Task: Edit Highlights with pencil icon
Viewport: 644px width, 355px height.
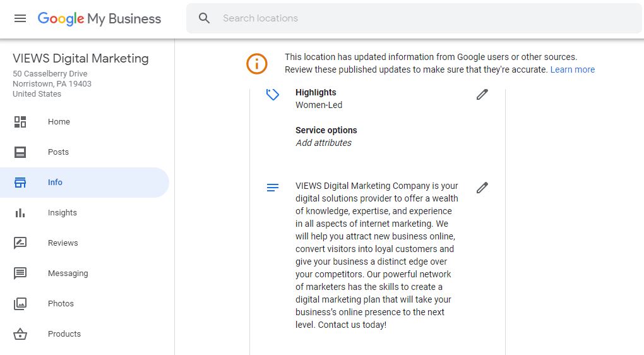Action: [x=482, y=95]
